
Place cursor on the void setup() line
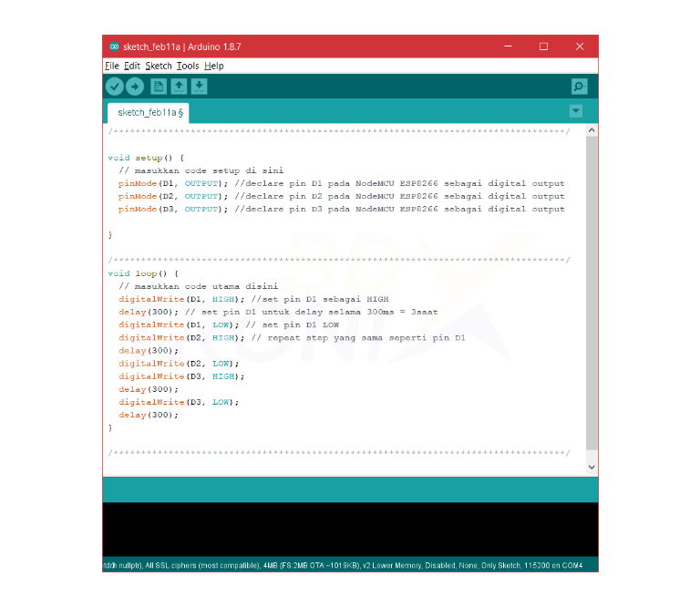click(x=146, y=158)
